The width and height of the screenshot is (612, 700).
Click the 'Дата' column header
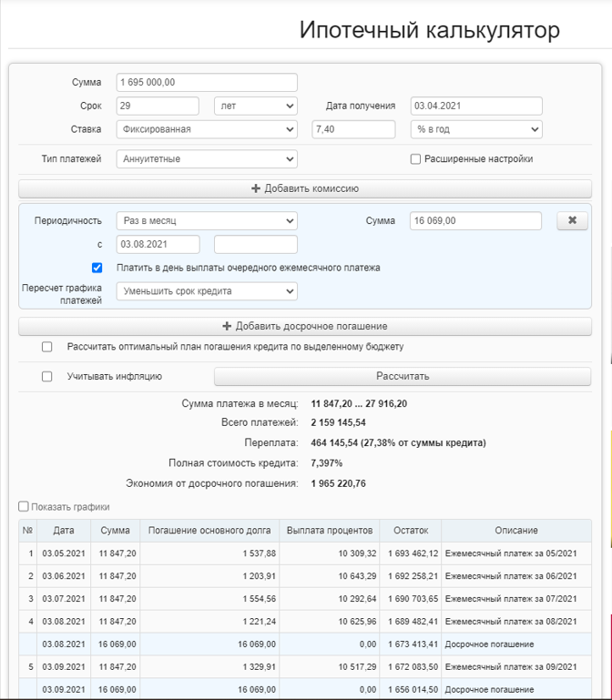(x=64, y=531)
